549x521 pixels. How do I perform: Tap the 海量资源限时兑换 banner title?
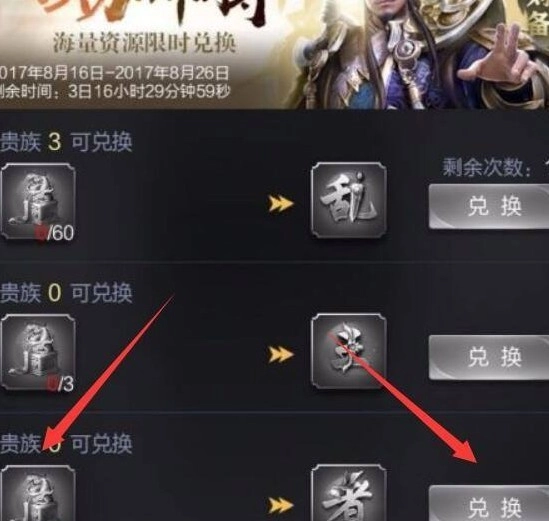(144, 43)
